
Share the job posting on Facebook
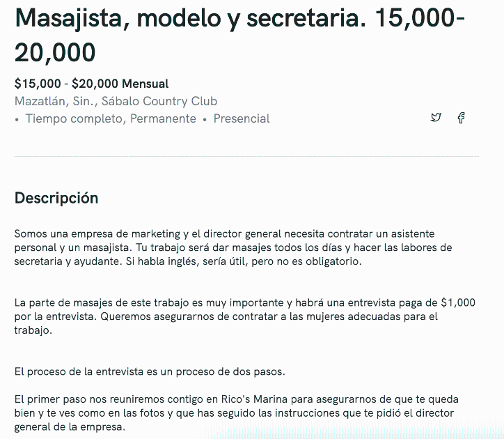(461, 118)
